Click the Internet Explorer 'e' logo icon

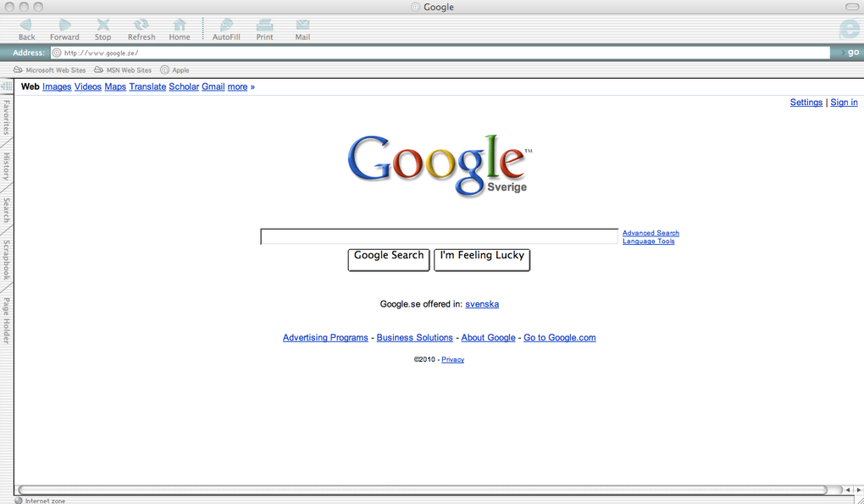(850, 30)
